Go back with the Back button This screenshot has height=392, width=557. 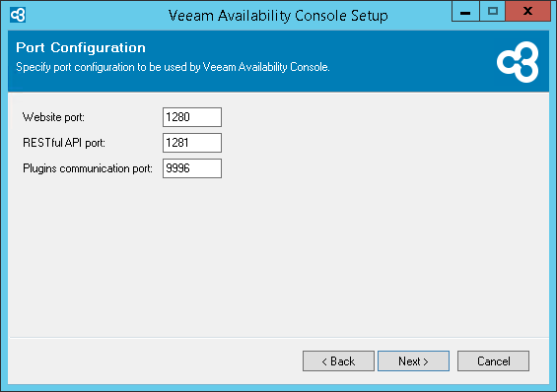[338, 361]
